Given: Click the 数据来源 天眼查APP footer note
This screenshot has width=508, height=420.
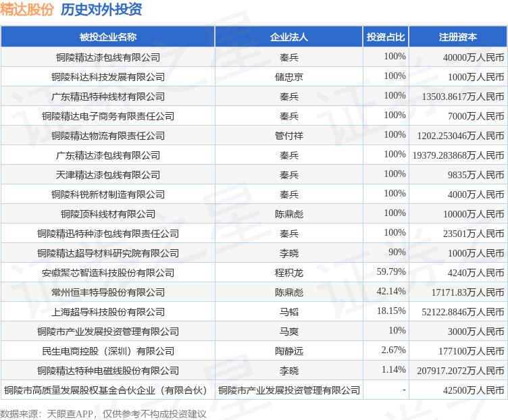Looking at the screenshot, I should click(103, 414).
